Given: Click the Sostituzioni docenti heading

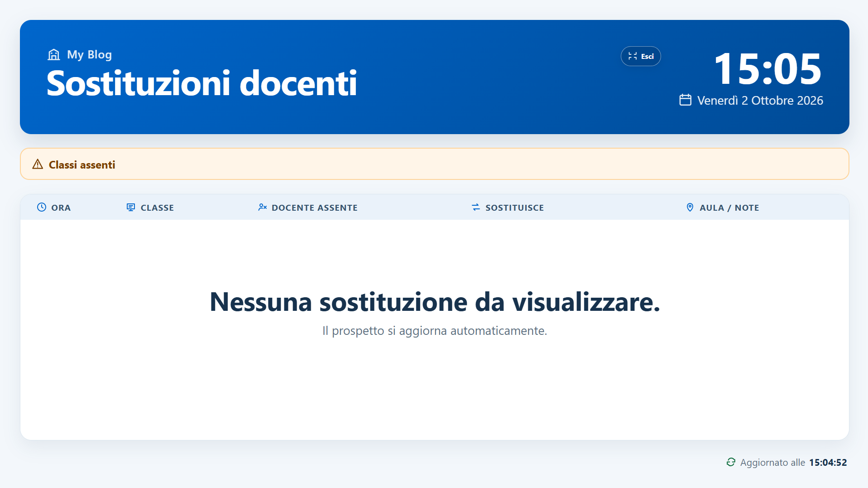Looking at the screenshot, I should click(x=201, y=83).
